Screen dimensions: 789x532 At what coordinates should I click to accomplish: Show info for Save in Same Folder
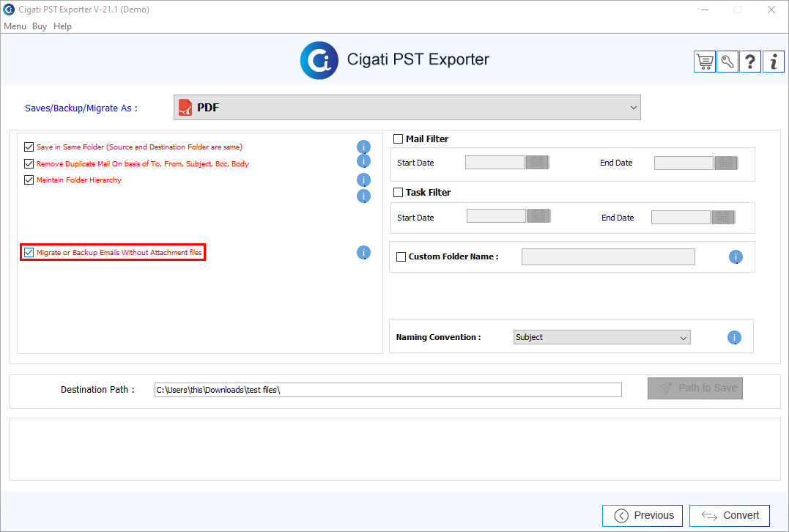click(x=364, y=147)
